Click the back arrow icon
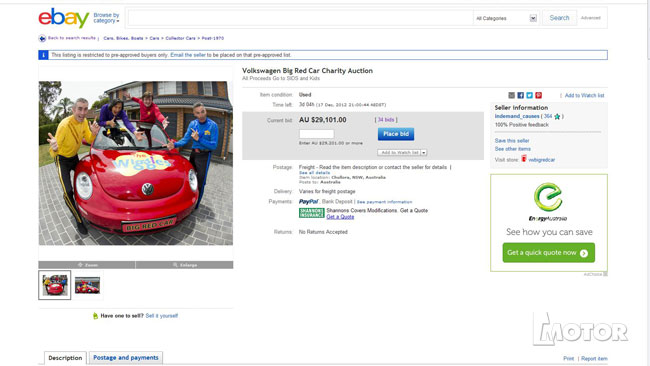Screen dimensions: 650x366 pos(42,38)
